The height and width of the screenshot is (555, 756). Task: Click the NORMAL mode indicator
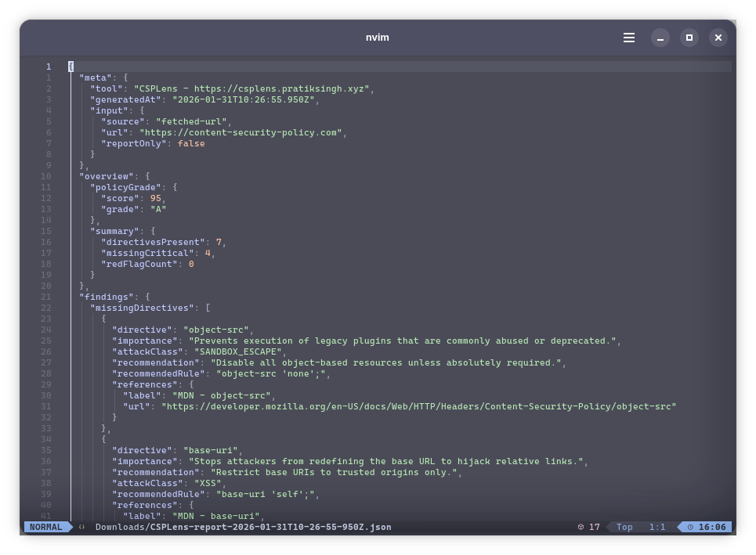[x=45, y=527]
